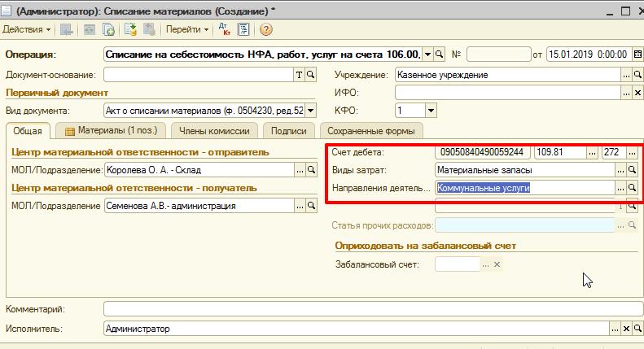Click ellipsis button after 109.81 account
Image resolution: width=644 pixels, height=349 pixels.
point(591,152)
